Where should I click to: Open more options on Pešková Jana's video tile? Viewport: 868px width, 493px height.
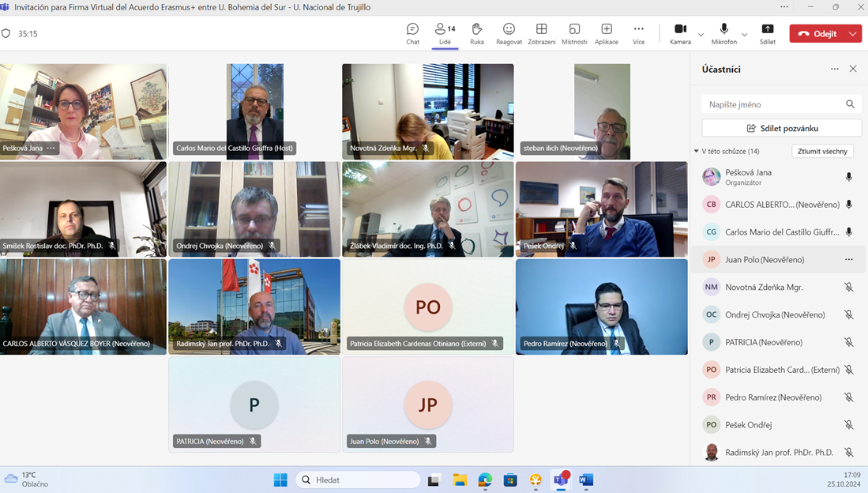pyautogui.click(x=51, y=148)
